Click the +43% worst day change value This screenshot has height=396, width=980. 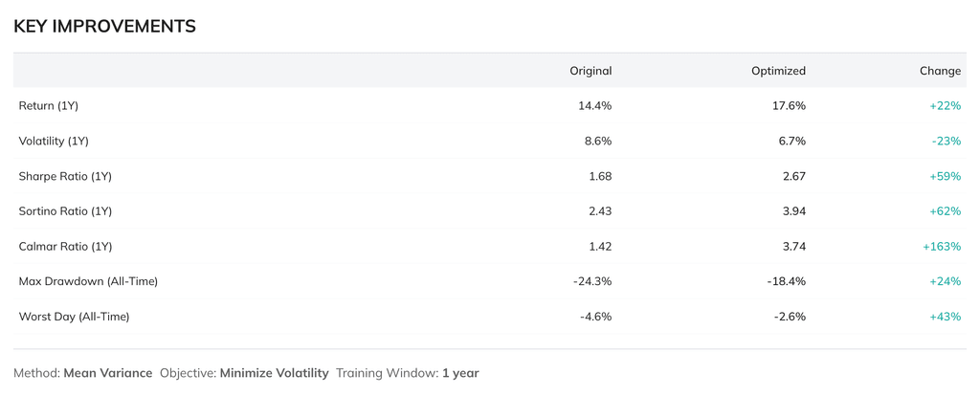tap(945, 317)
